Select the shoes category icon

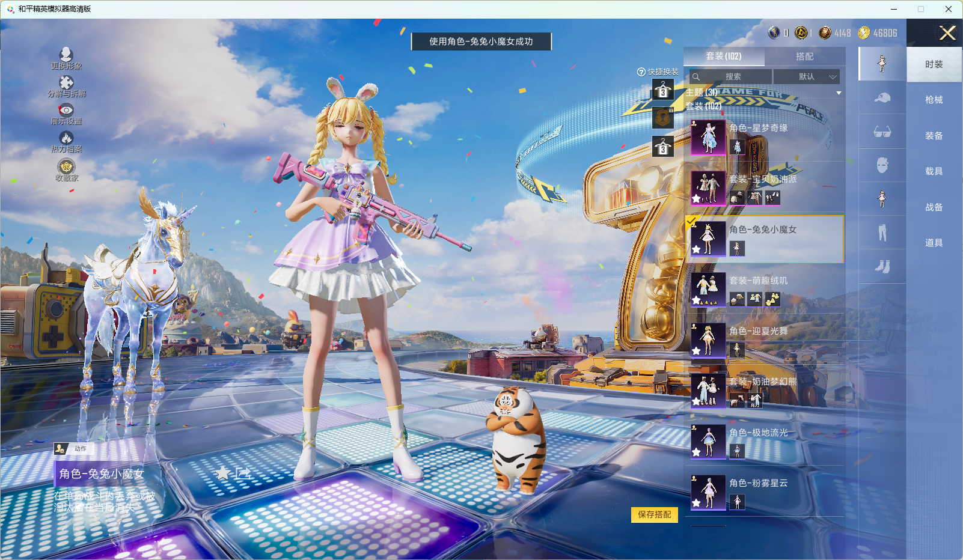pyautogui.click(x=882, y=266)
